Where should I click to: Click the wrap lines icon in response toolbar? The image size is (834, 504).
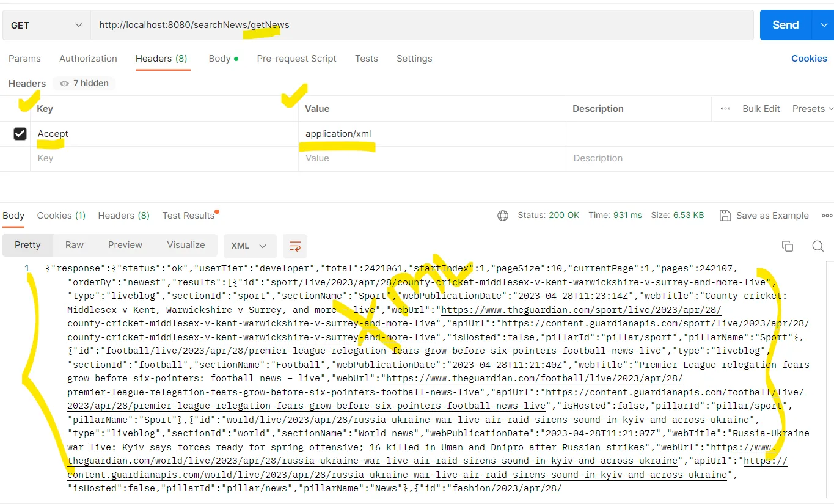(x=295, y=246)
